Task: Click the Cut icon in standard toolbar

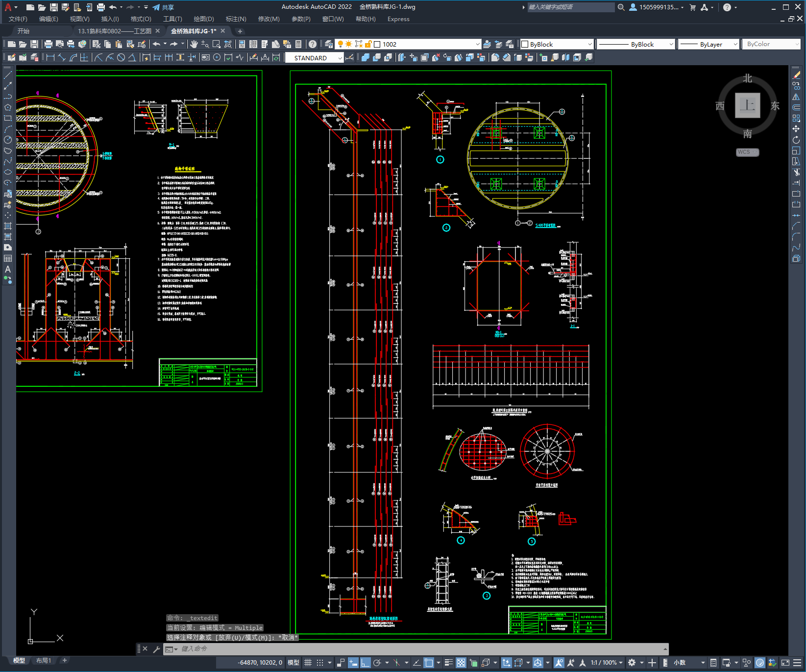Action: tap(97, 44)
